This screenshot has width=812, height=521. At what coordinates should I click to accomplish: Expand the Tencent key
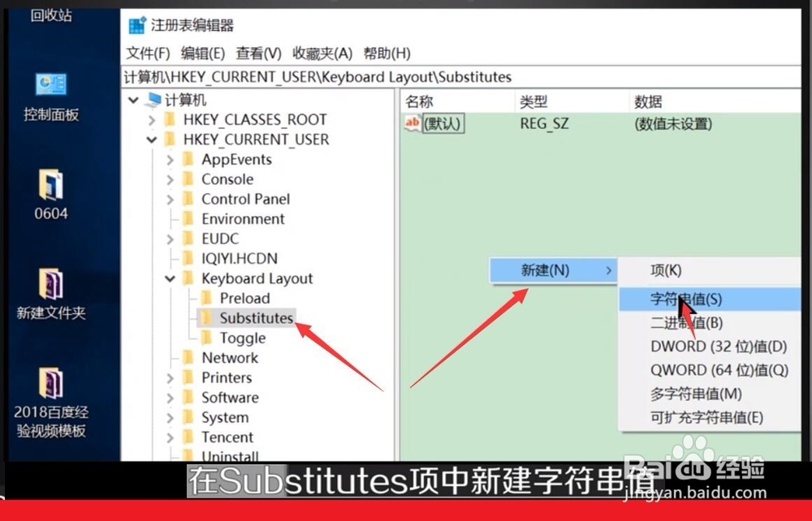[x=170, y=437]
